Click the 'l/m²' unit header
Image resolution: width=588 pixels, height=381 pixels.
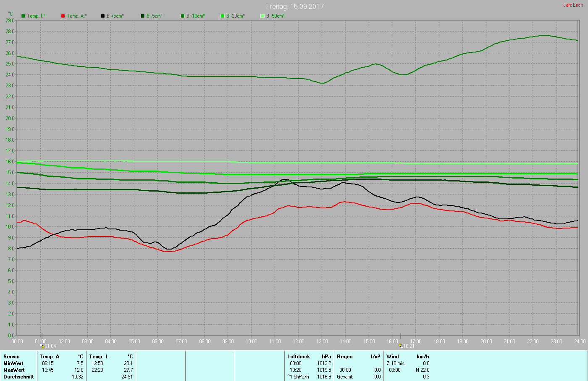click(375, 357)
